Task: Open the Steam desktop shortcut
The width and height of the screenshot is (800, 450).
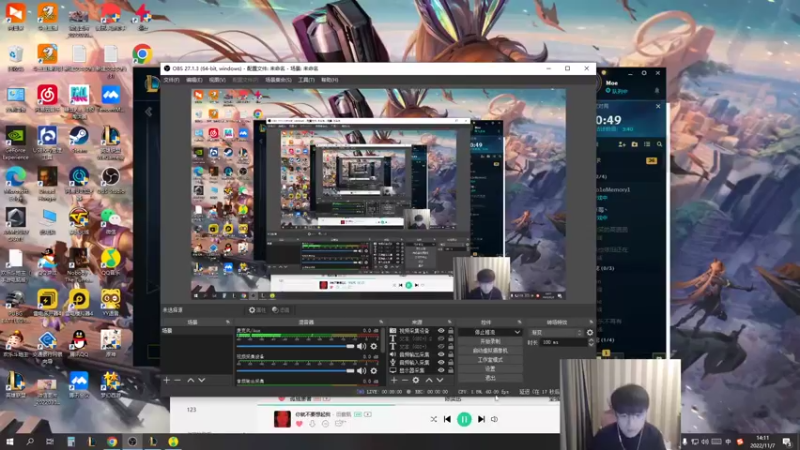Action: point(79,140)
